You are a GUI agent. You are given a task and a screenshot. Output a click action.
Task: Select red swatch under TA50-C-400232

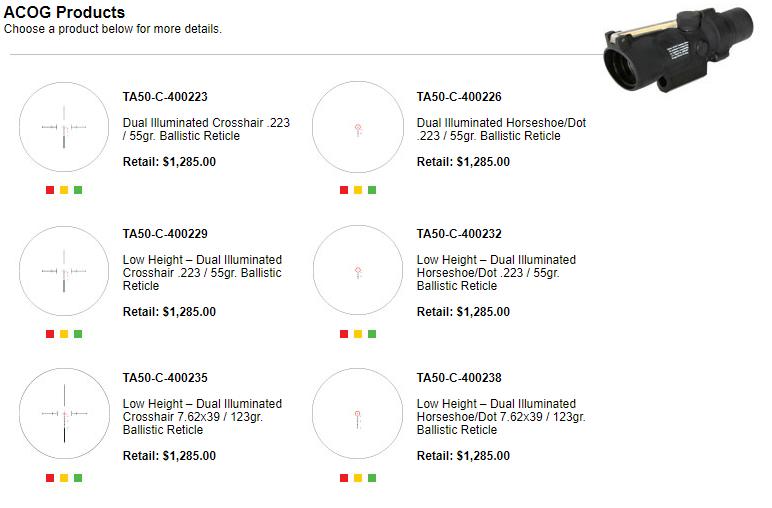click(344, 334)
